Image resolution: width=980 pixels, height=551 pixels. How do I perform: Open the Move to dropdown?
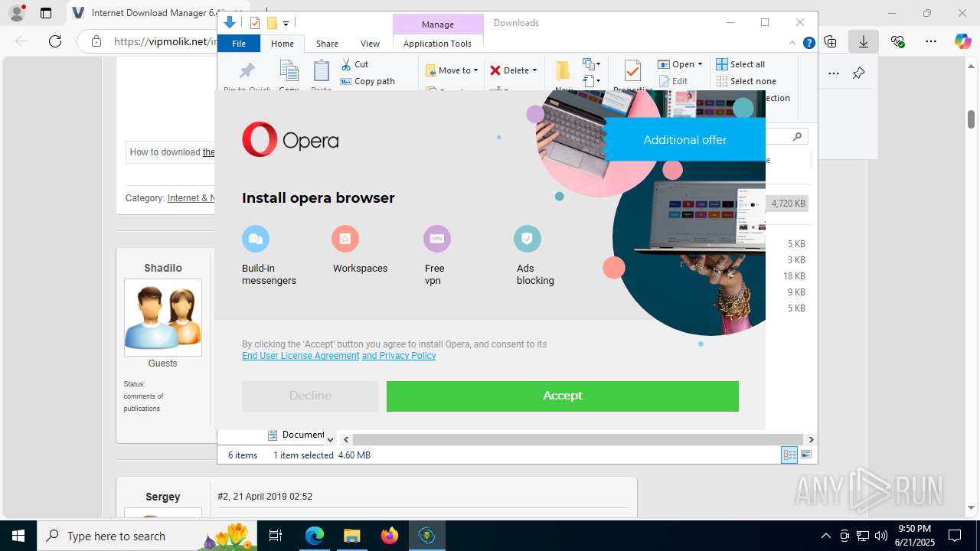(452, 70)
